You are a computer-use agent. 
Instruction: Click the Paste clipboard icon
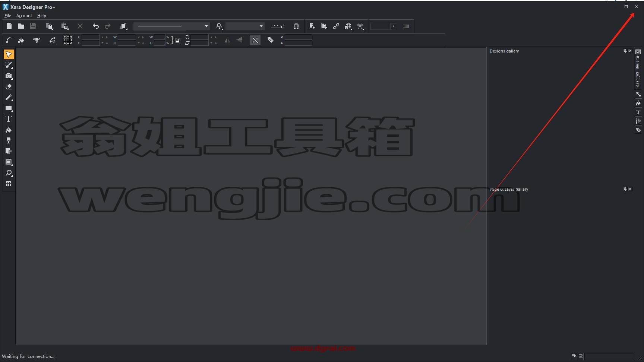point(64,26)
